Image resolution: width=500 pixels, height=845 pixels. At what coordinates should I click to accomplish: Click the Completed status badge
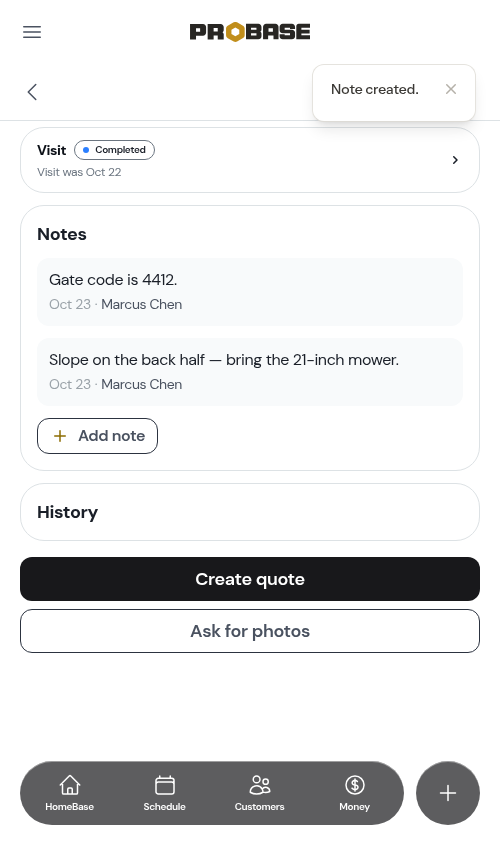114,150
